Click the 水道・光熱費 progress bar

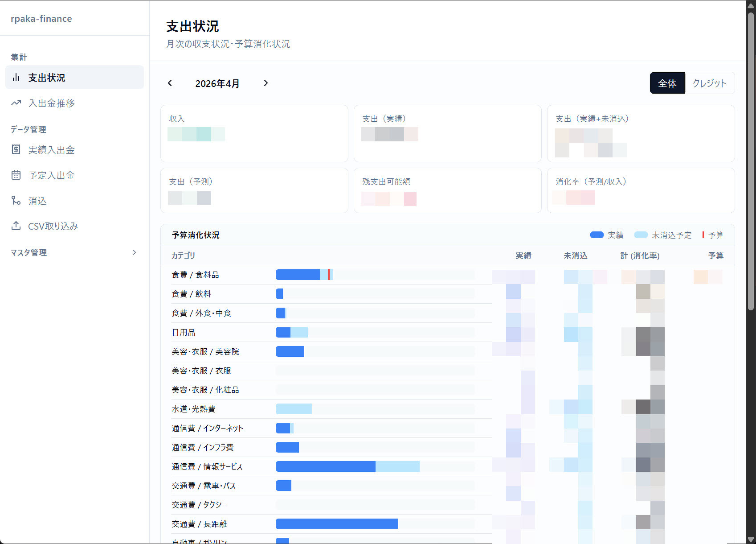tap(375, 409)
